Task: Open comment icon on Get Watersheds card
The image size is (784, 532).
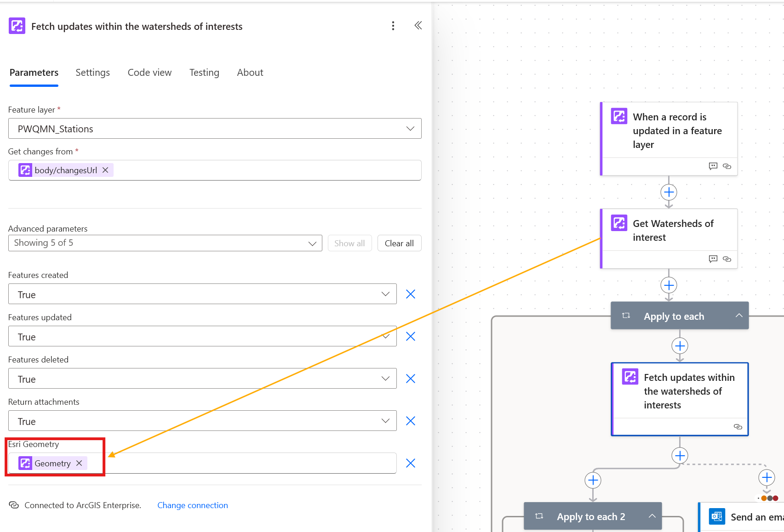Action: pyautogui.click(x=713, y=259)
